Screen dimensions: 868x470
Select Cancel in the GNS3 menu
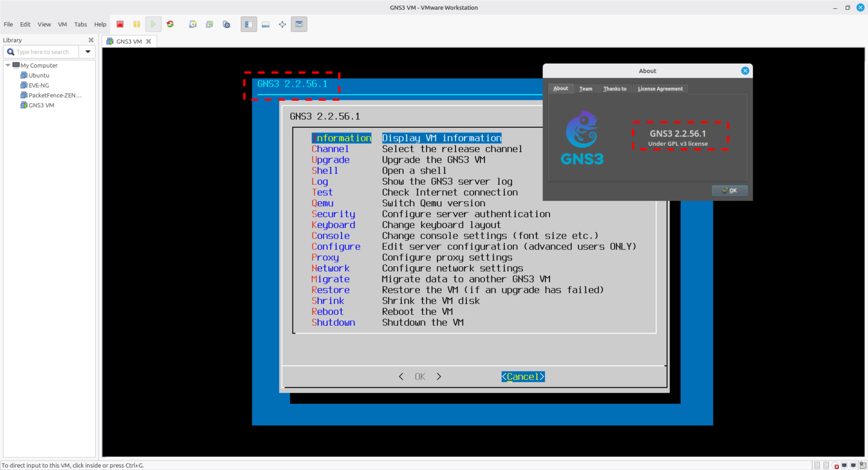point(523,376)
